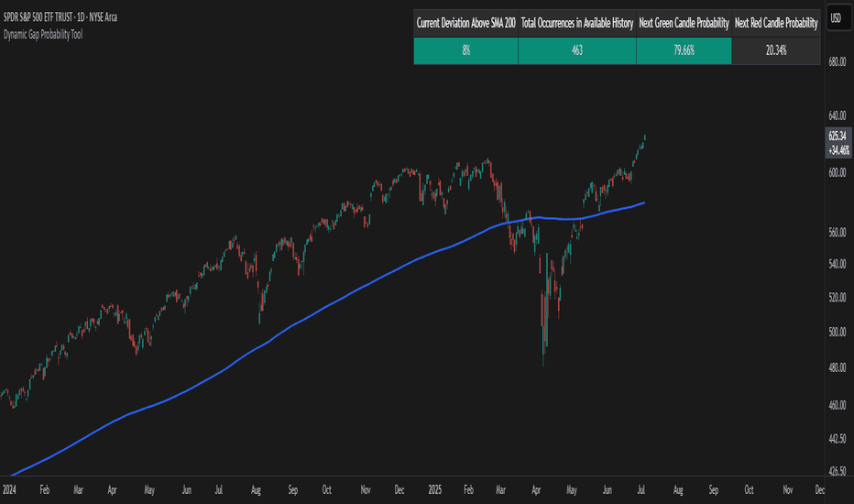854x504 pixels.
Task: Select the blue SMA 200 line
Action: click(275, 339)
